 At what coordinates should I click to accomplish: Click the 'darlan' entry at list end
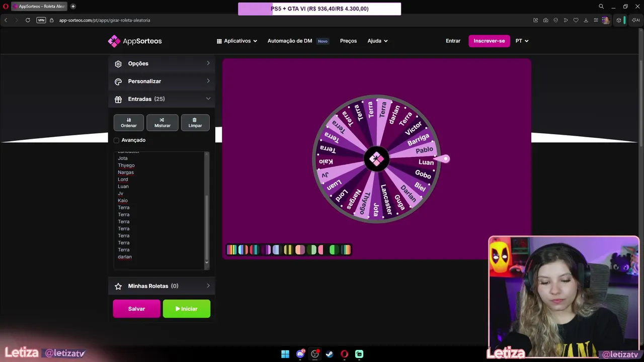(x=125, y=257)
